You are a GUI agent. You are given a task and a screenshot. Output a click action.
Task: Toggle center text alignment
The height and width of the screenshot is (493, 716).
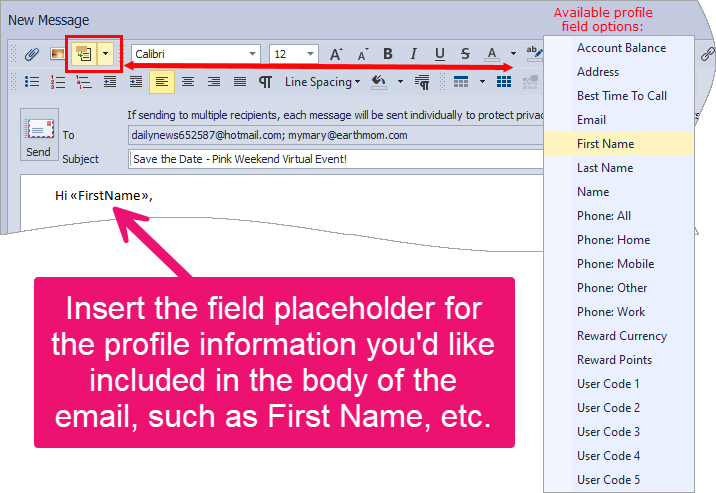click(188, 82)
